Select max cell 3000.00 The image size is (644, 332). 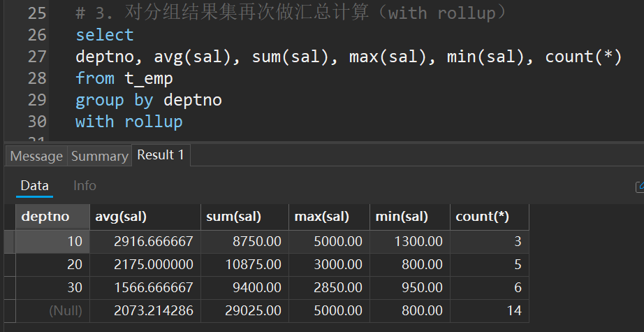tap(330, 264)
